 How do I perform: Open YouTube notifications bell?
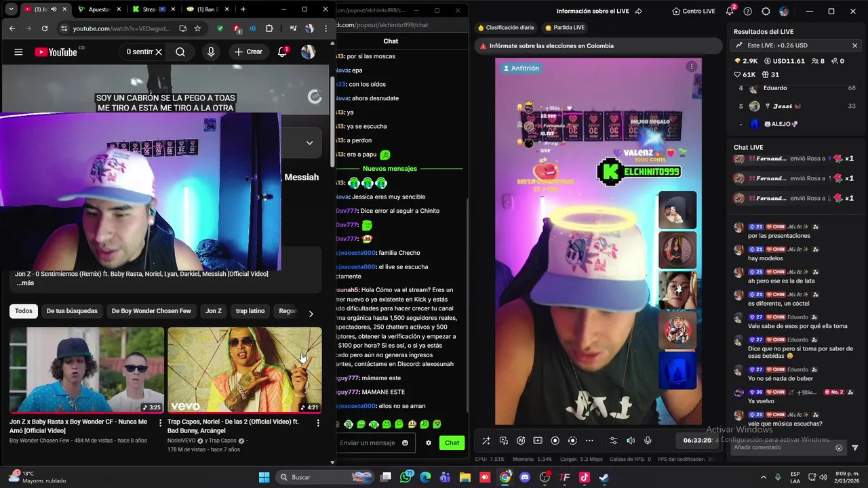(x=283, y=52)
